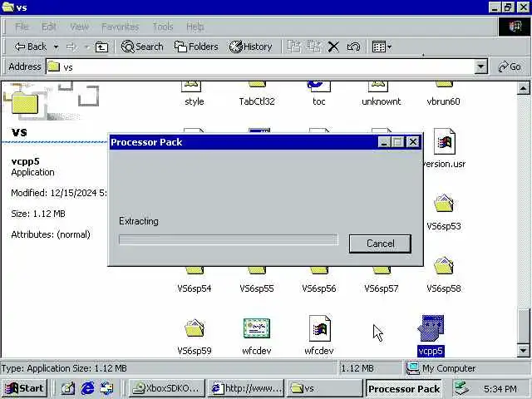
Task: Select the VS6sp58 folder
Action: pyautogui.click(x=444, y=266)
